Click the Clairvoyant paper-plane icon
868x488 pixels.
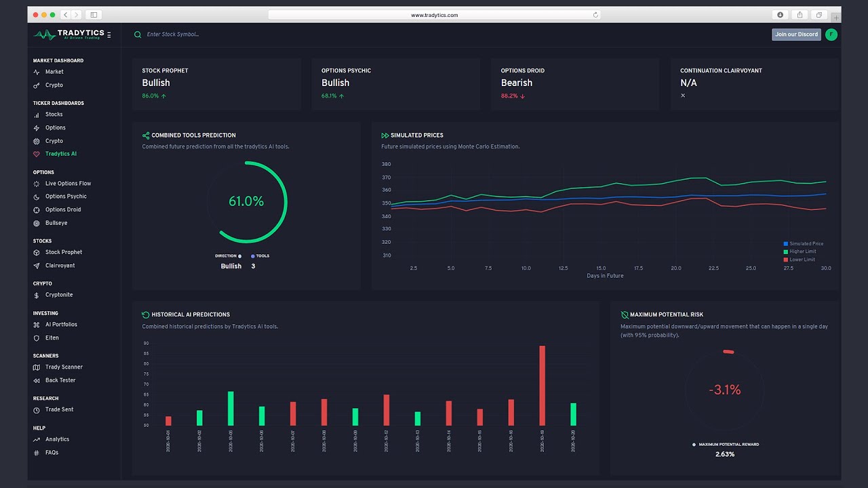[x=37, y=266]
